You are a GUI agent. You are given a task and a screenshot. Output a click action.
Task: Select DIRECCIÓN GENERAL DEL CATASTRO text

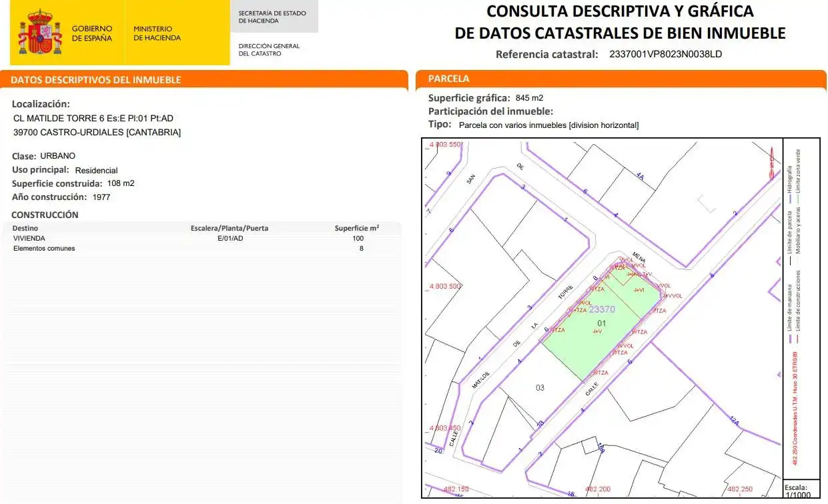coord(269,50)
